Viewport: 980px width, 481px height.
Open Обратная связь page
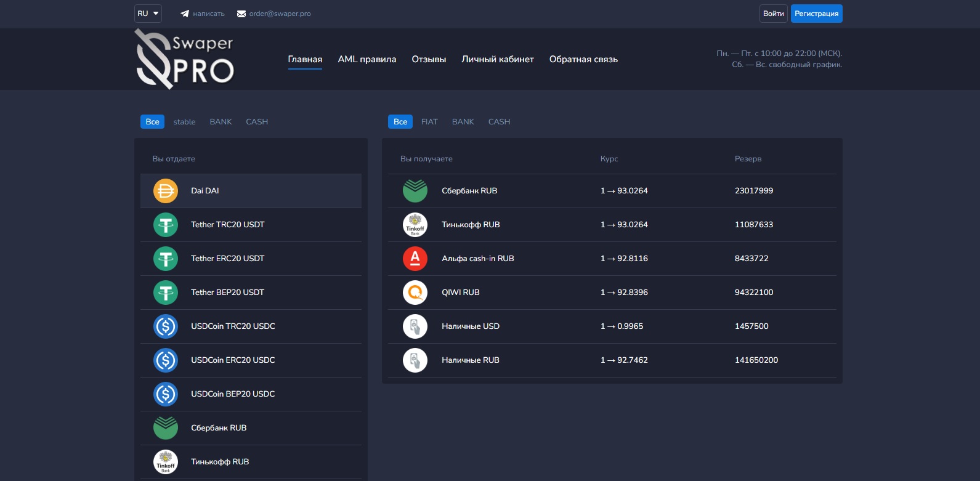pyautogui.click(x=583, y=59)
